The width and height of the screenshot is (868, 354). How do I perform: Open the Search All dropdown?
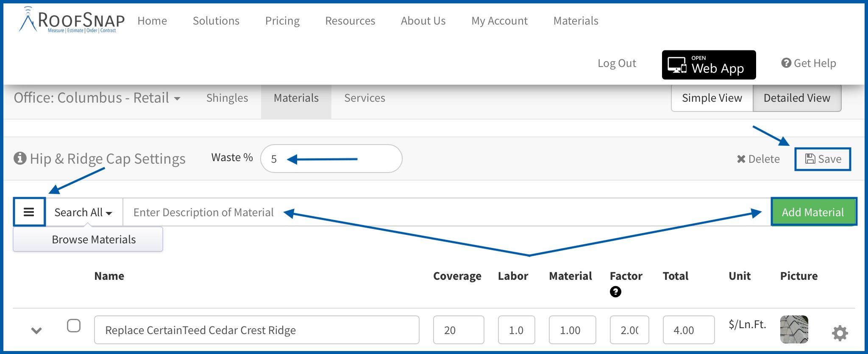coord(83,212)
